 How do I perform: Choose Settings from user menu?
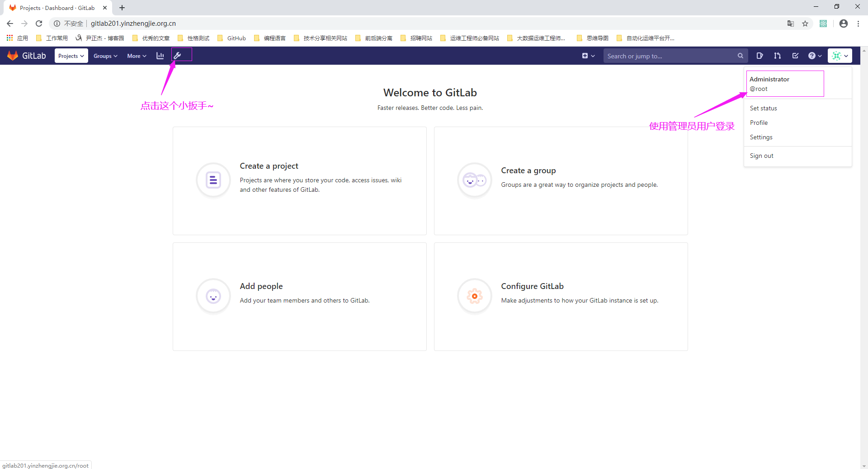pyautogui.click(x=761, y=137)
